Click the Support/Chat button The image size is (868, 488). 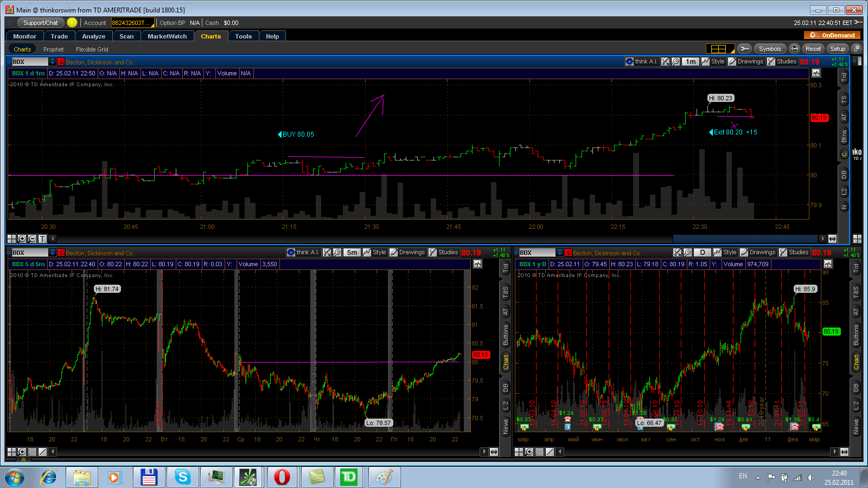click(x=41, y=23)
